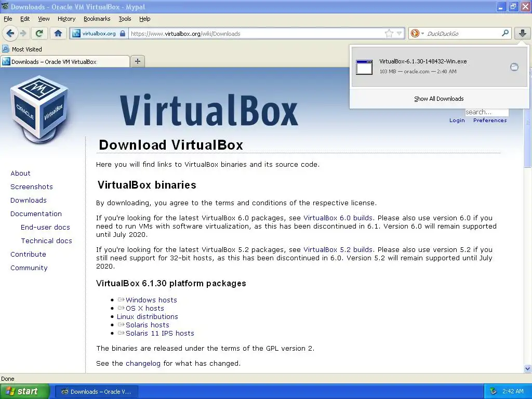Open the Most Visited bookmarks folder
Screen dimensions: 532x399
coord(22,49)
